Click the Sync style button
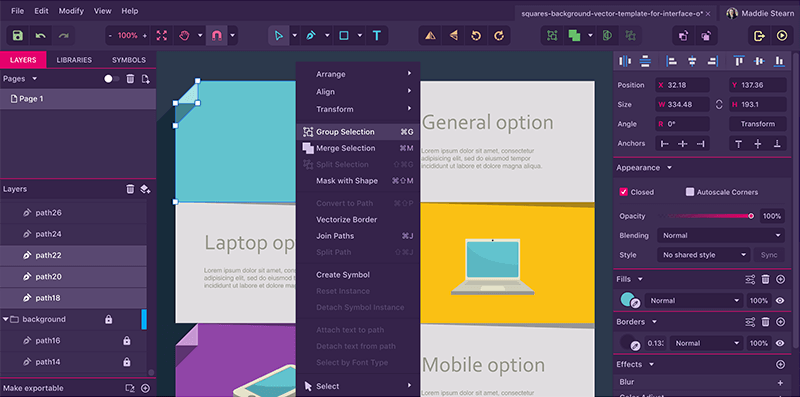 [769, 255]
